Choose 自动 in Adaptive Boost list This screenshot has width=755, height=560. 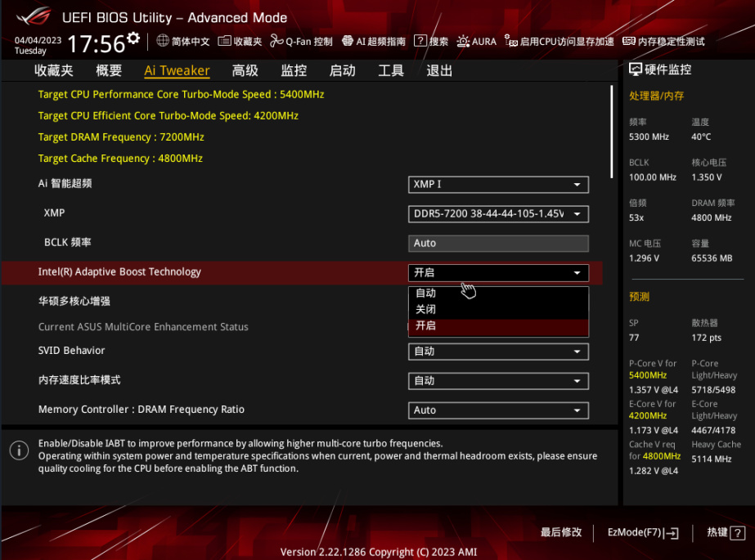pos(498,293)
